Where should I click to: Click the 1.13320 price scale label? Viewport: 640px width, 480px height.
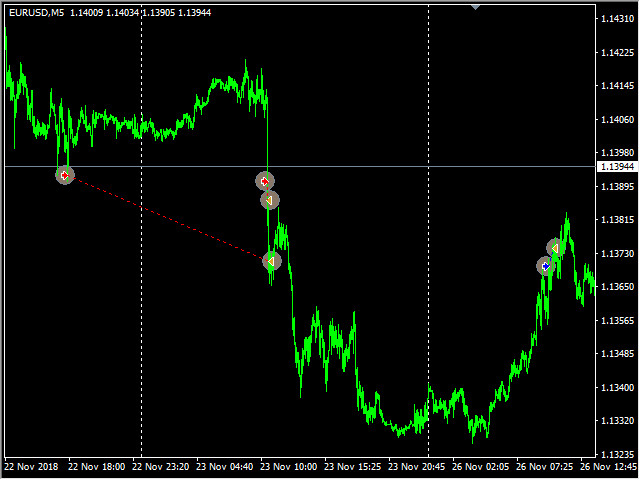point(618,420)
